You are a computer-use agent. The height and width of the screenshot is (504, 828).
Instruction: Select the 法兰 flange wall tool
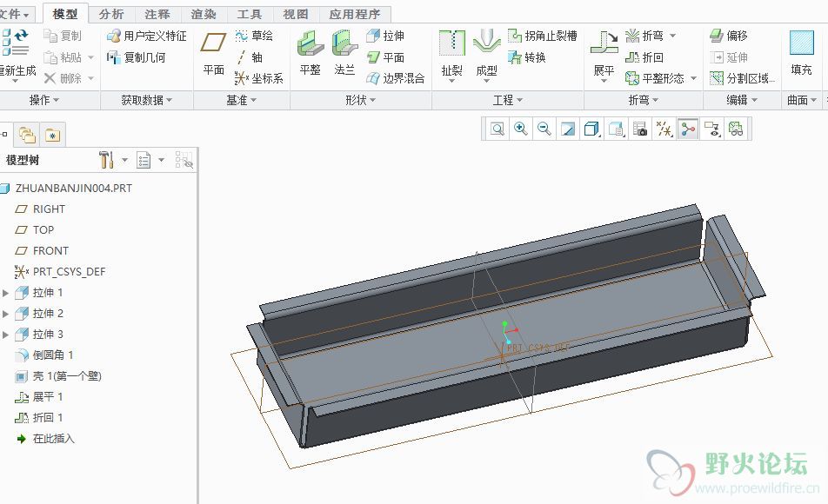coord(344,52)
